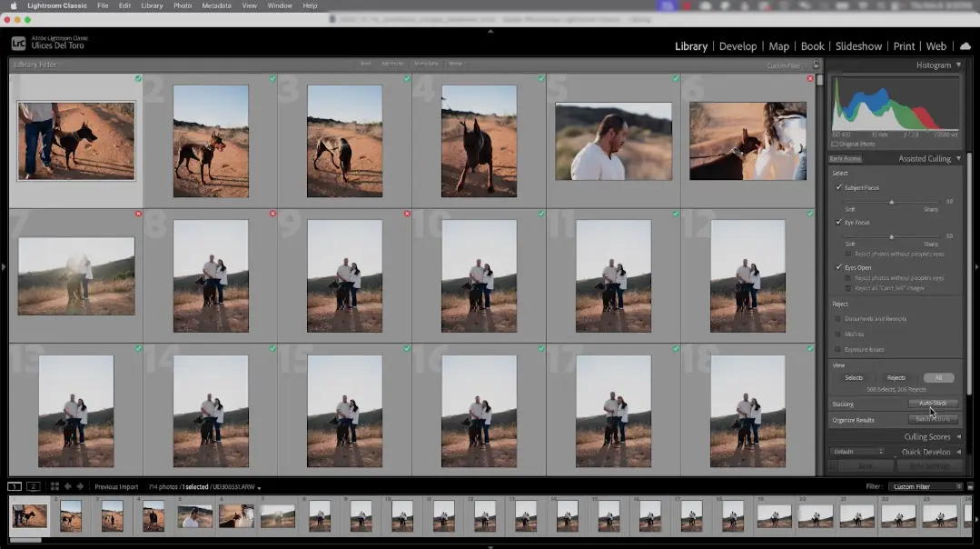Open the filename source dropdown arrow
Screen dimensions: 980x549
point(259,488)
